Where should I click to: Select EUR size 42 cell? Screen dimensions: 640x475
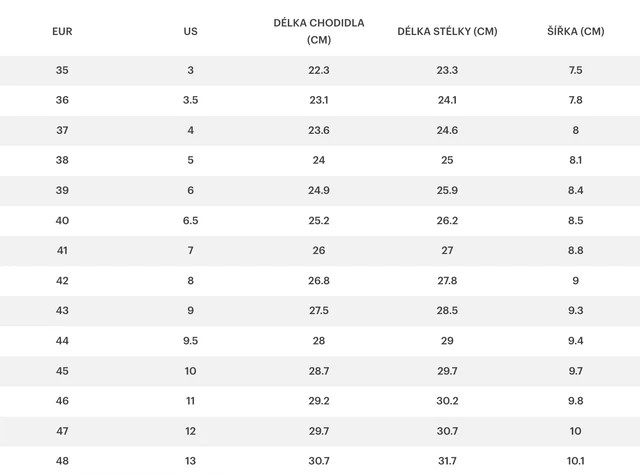62,281
